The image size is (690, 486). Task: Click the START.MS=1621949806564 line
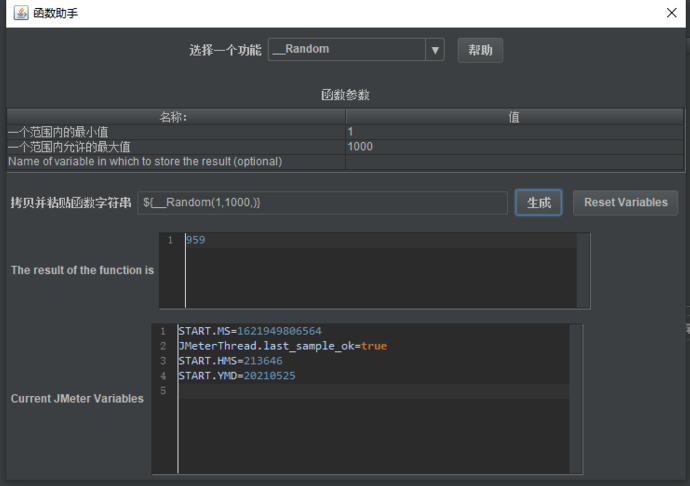click(250, 331)
